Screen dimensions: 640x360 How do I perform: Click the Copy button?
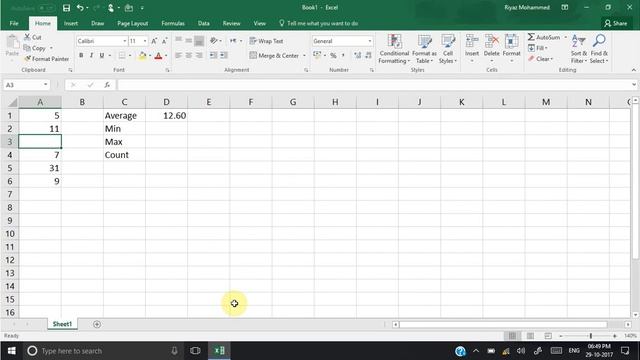(35, 48)
